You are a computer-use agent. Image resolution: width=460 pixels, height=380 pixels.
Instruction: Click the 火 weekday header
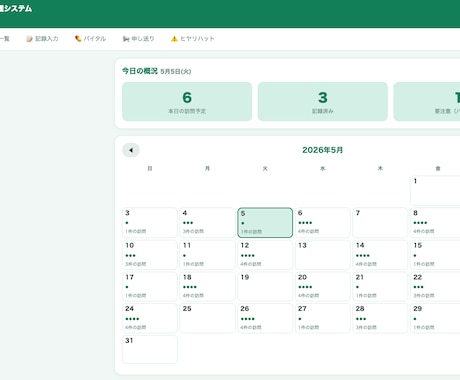point(265,168)
